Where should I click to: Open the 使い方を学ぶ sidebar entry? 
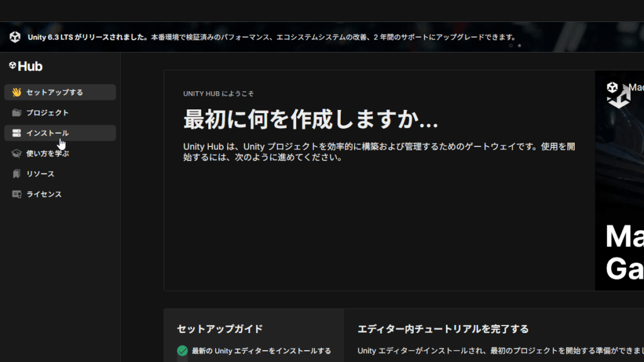pyautogui.click(x=48, y=153)
